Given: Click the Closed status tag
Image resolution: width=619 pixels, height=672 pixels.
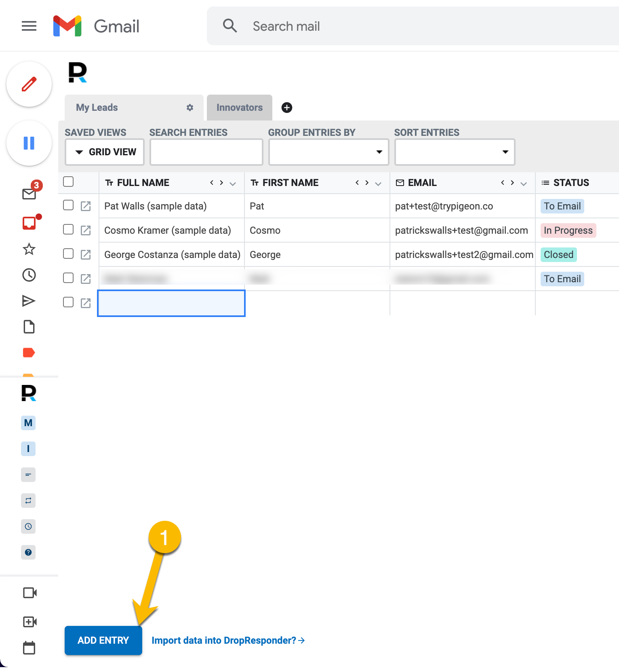Looking at the screenshot, I should click(x=558, y=255).
